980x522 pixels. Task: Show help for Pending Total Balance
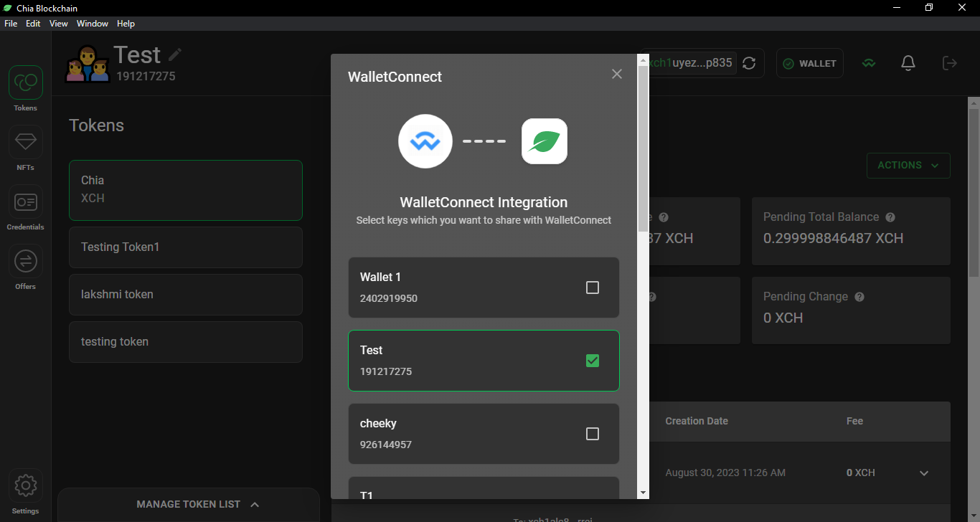click(890, 217)
